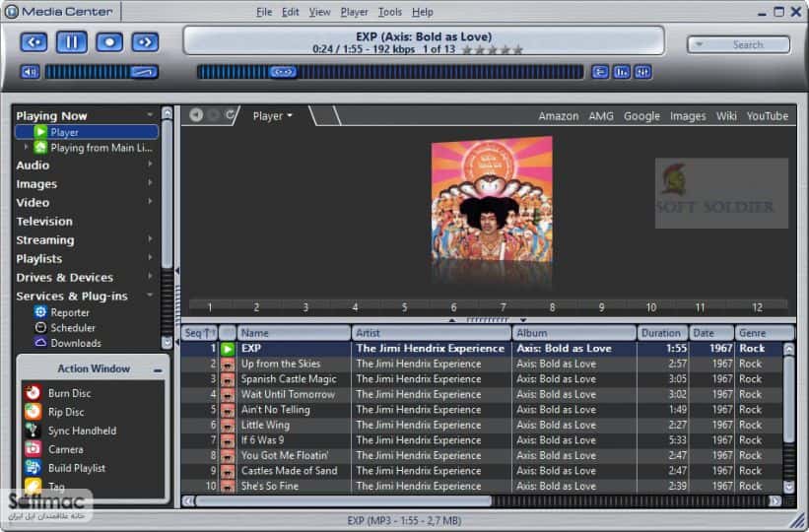Open the equalizer bars icon

coord(622,72)
